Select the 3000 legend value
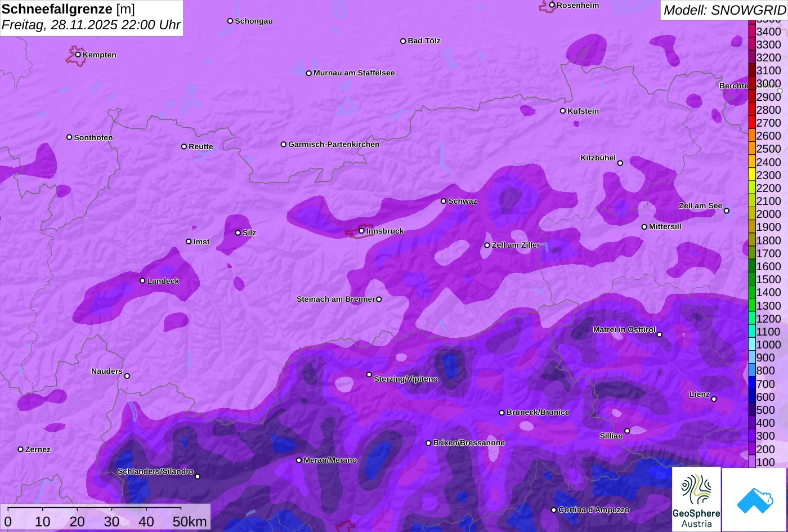 tap(769, 84)
